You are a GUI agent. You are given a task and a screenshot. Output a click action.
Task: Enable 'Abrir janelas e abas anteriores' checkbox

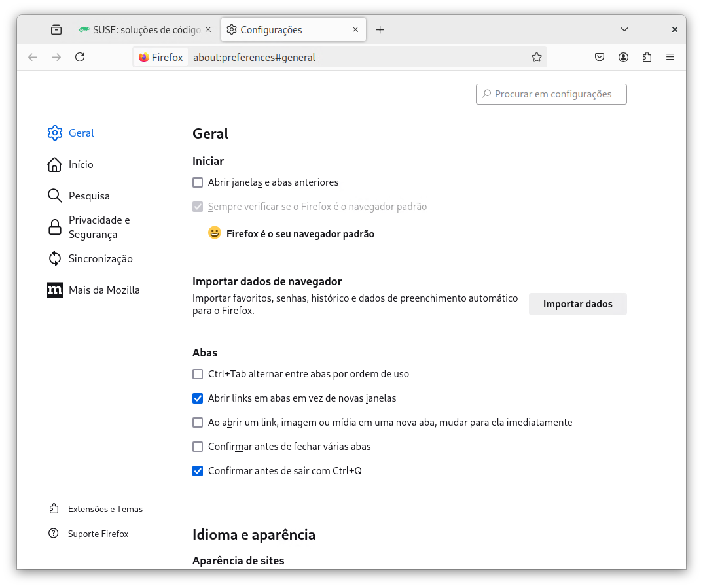coord(198,182)
